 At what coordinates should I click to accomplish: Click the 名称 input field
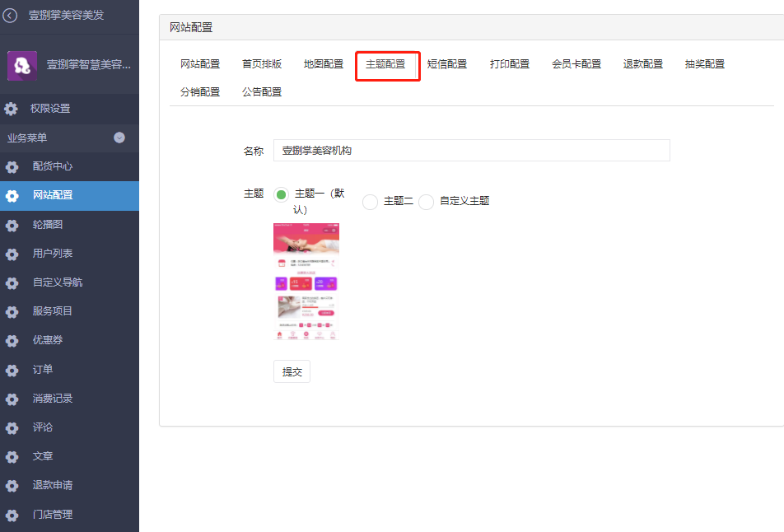click(472, 151)
